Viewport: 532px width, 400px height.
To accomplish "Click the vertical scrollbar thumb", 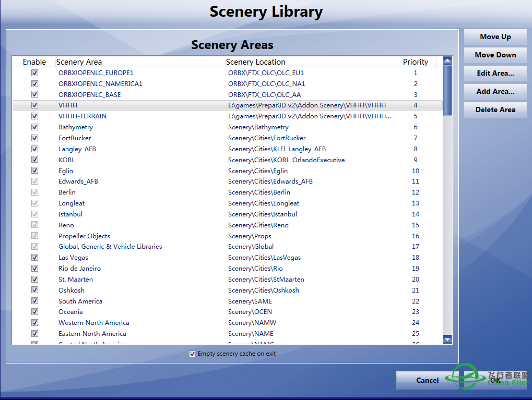I will (447, 89).
